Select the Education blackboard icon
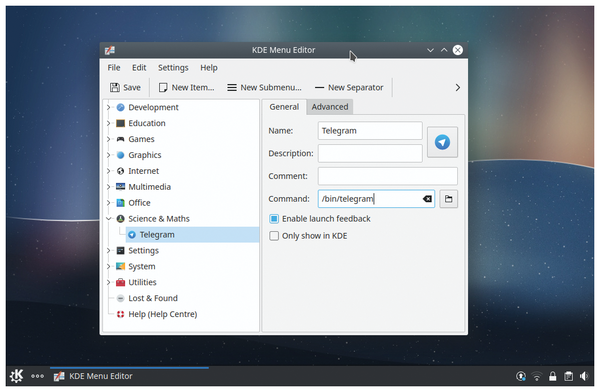The image size is (600, 392). coord(121,123)
